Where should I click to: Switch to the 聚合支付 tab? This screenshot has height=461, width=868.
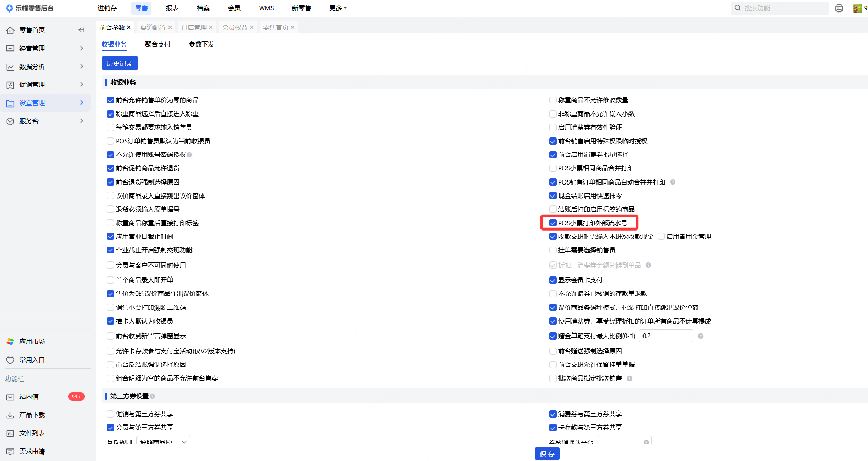tap(158, 44)
